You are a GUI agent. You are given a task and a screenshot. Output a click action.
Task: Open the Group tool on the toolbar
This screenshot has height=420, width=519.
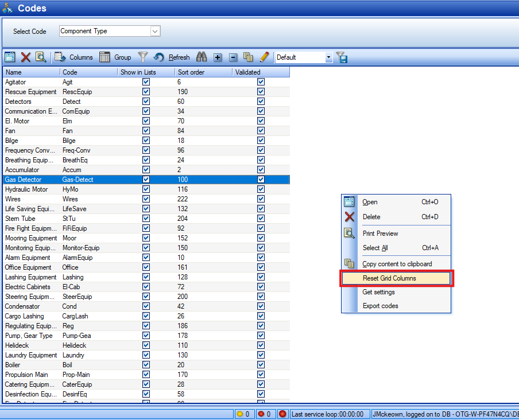119,57
